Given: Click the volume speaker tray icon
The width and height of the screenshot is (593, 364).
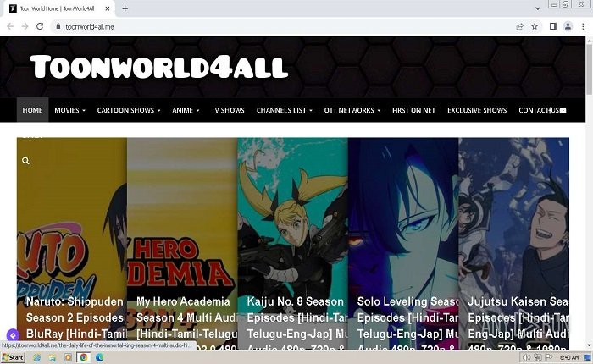Looking at the screenshot, I should [x=526, y=357].
